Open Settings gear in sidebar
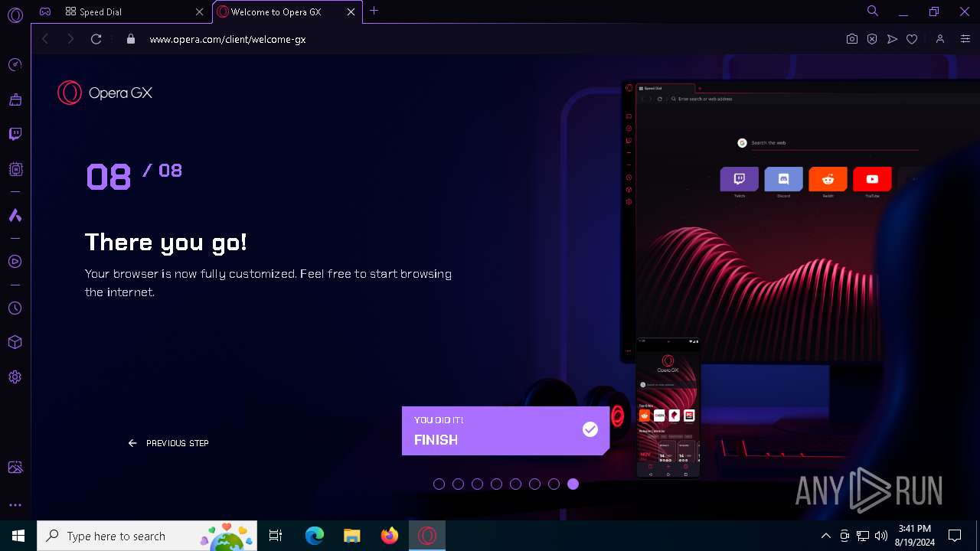Viewport: 980px width, 551px height. coord(15,377)
